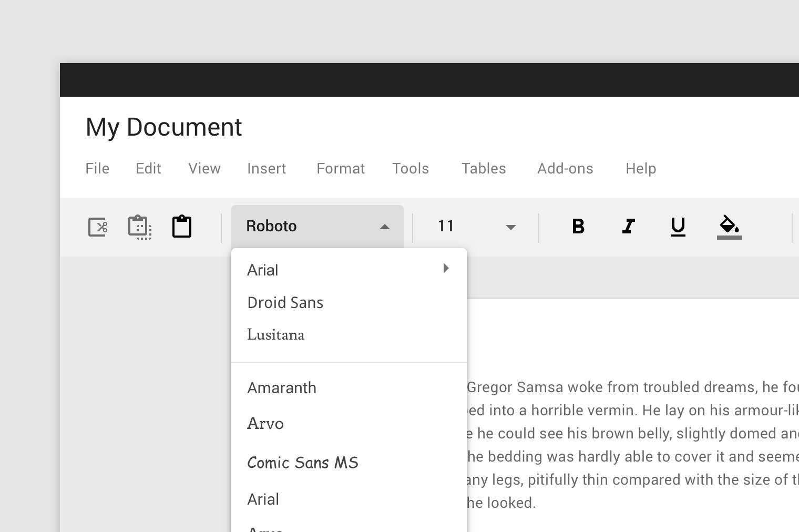Choose the Lusitana font
Screen dimensions: 799x532
point(276,335)
